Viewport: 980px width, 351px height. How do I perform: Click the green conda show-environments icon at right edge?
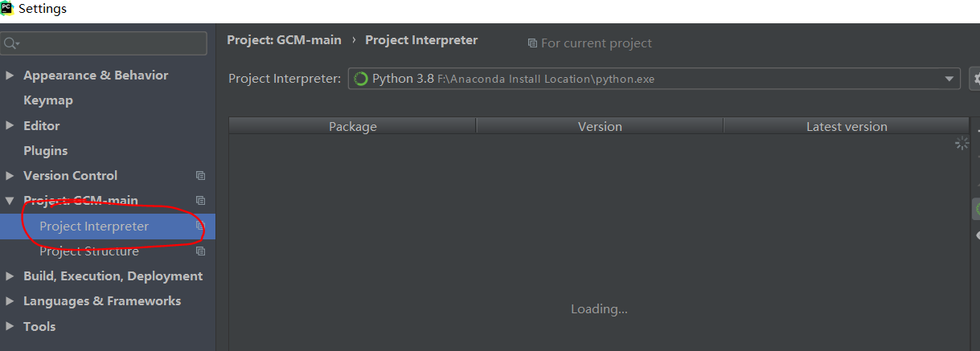(976, 209)
